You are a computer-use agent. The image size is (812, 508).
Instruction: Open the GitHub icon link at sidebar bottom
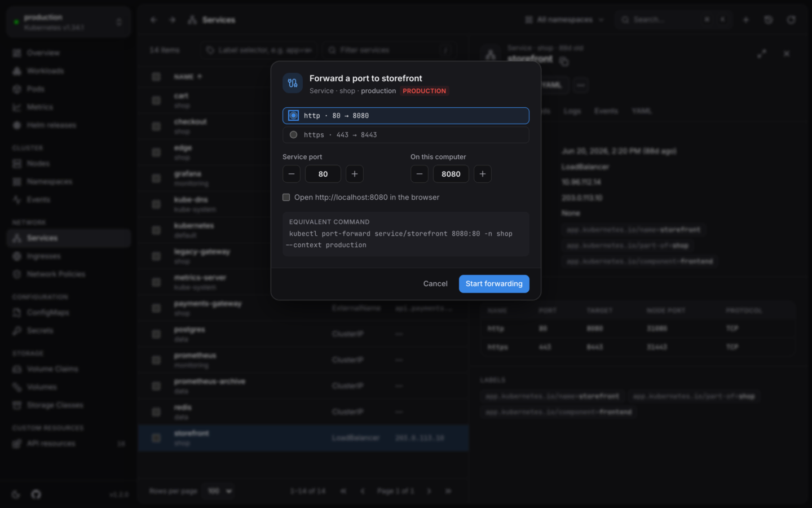coord(36,494)
